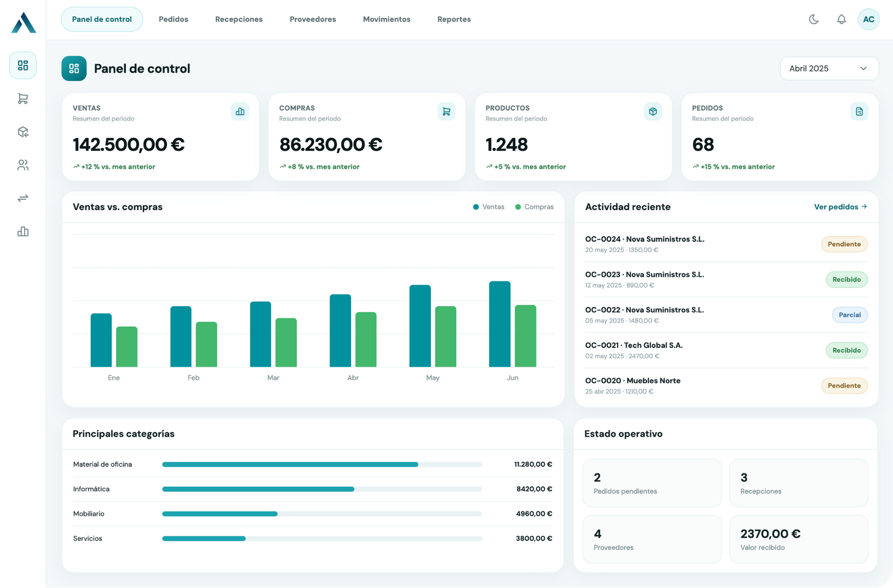Open the movements arrows icon in the sidebar
Viewport: 893px width, 588px height.
(23, 198)
